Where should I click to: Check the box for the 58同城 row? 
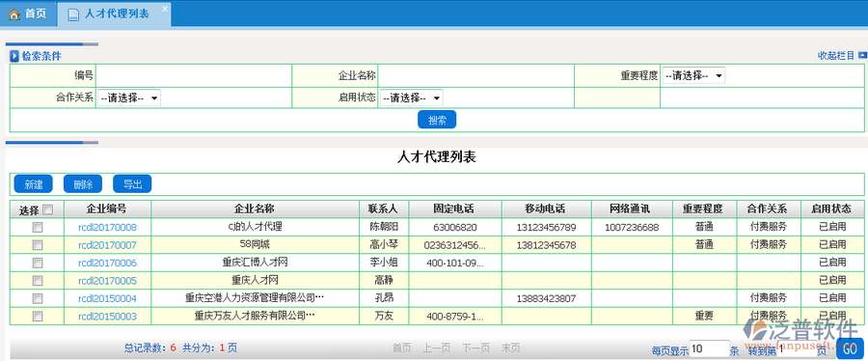[x=38, y=245]
